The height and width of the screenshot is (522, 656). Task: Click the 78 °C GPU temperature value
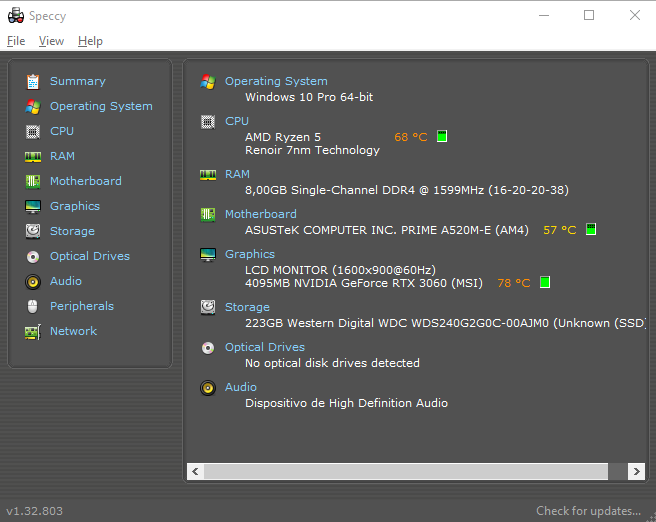click(x=514, y=283)
